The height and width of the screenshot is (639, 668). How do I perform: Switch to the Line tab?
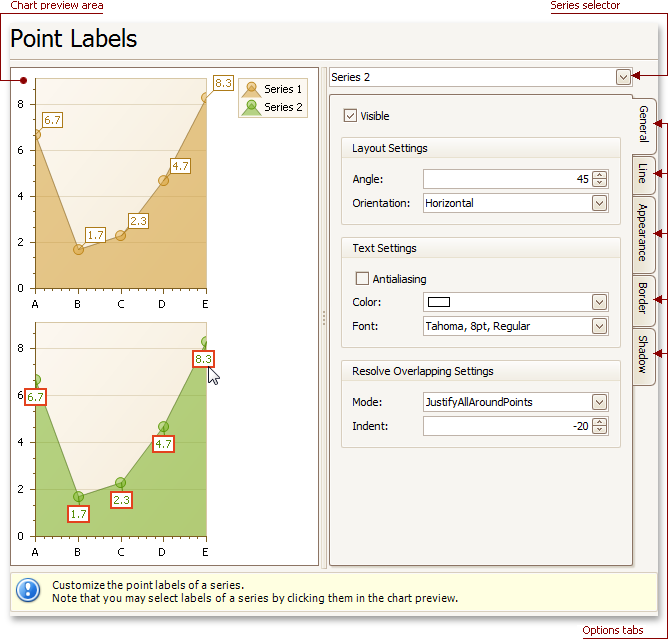point(643,175)
